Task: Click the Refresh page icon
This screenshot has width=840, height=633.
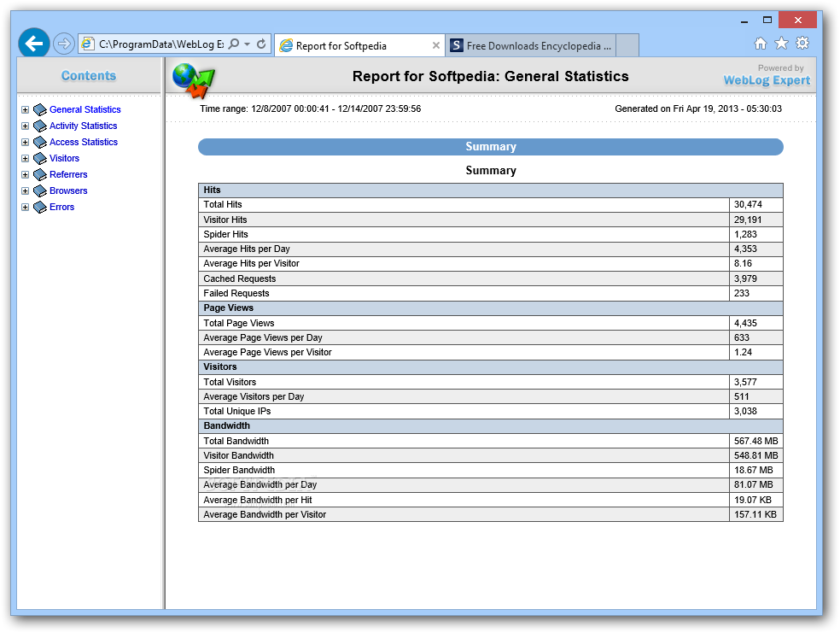Action: point(261,44)
